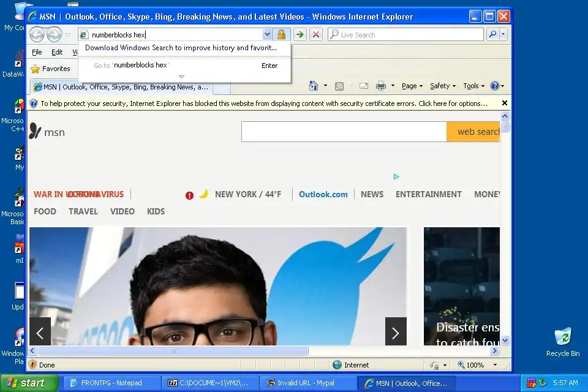Open the NEW YORK / 44°F weather link
The image size is (588, 392).
(248, 194)
